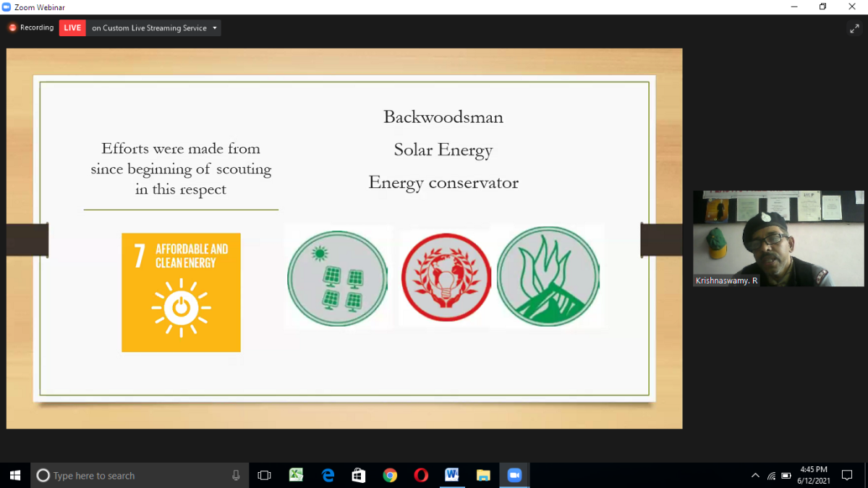Open the Windows Start menu
The image size is (868, 488).
[x=14, y=475]
